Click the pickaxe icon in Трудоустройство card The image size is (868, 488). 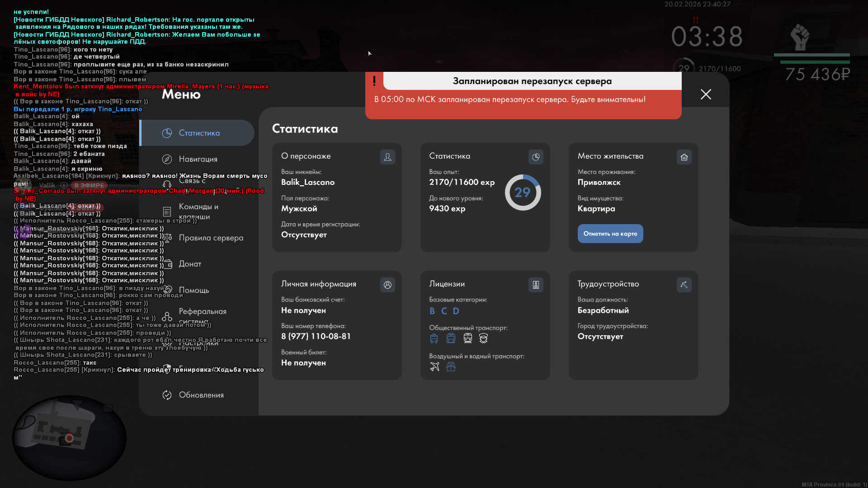[x=684, y=285]
